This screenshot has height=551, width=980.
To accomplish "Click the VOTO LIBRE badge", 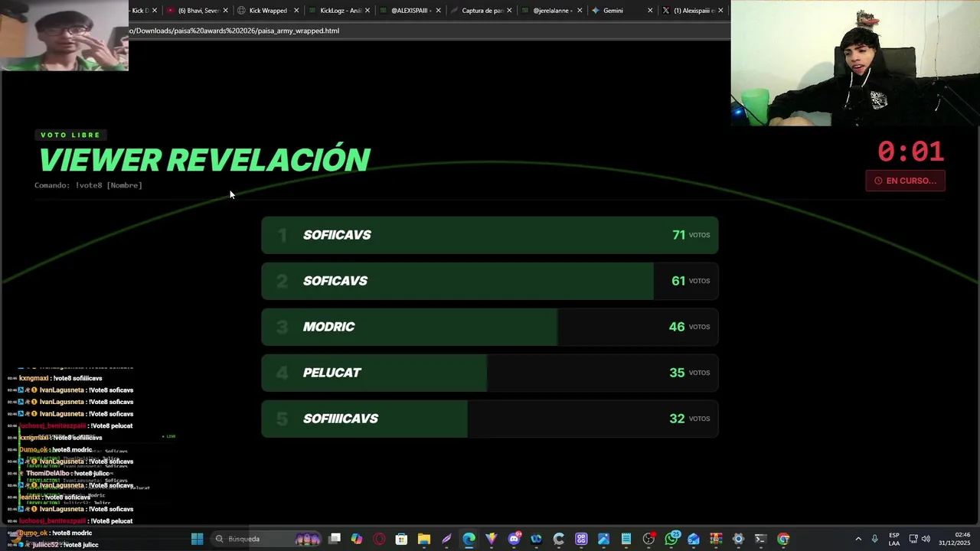I will (70, 135).
